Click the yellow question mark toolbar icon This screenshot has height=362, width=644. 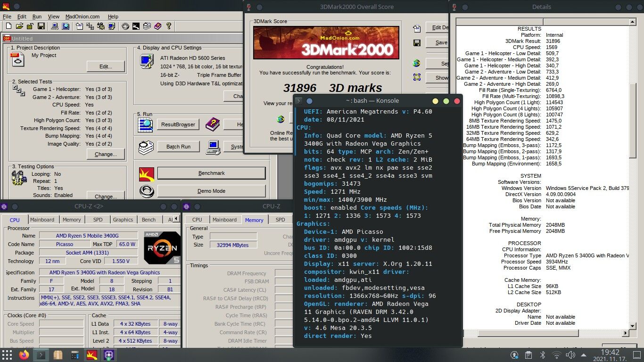(x=168, y=26)
